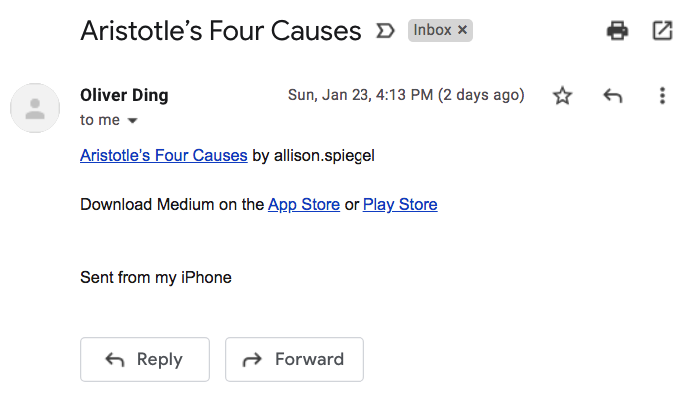The image size is (689, 401).
Task: Star this email from Oliver Ding
Action: click(563, 96)
